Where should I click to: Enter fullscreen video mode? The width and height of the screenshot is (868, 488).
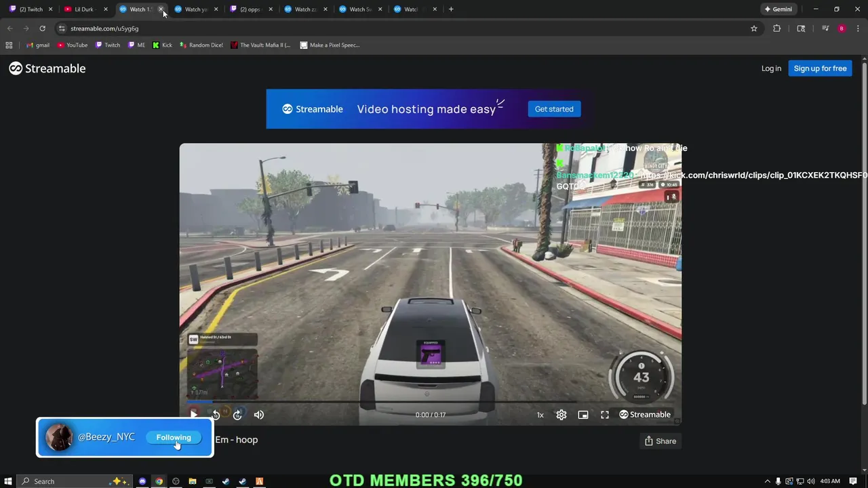click(605, 415)
